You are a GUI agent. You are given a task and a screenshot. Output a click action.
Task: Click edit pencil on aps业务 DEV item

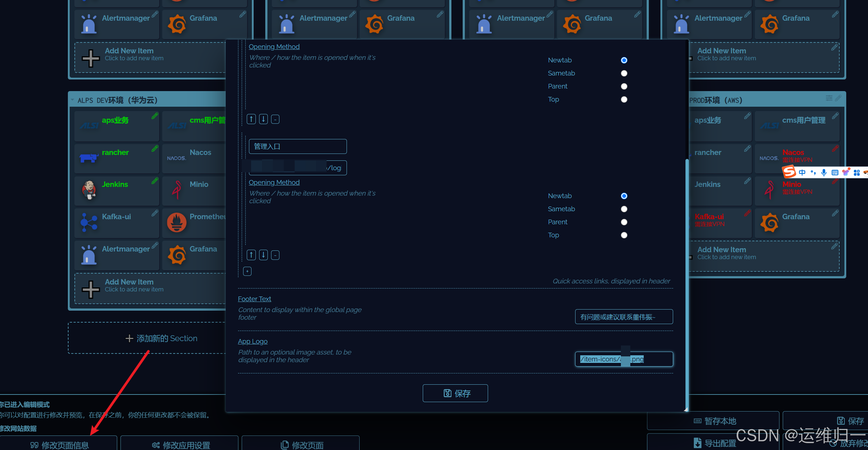point(155,116)
